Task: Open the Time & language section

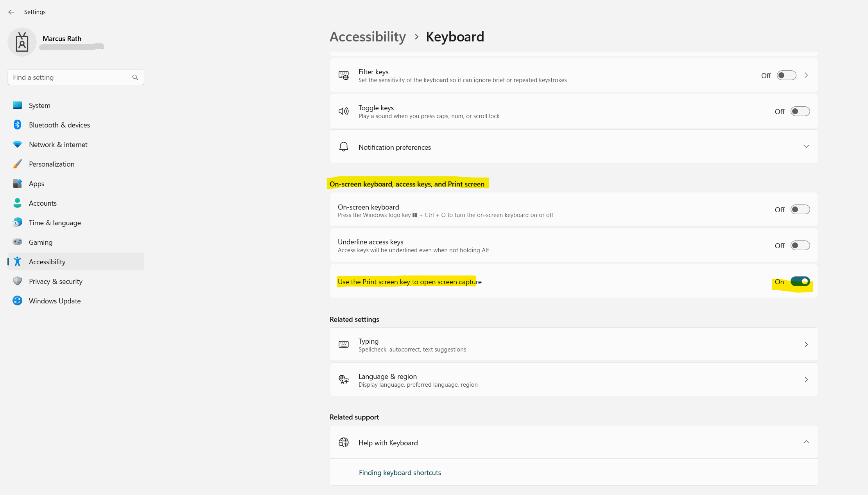Action: pos(55,222)
